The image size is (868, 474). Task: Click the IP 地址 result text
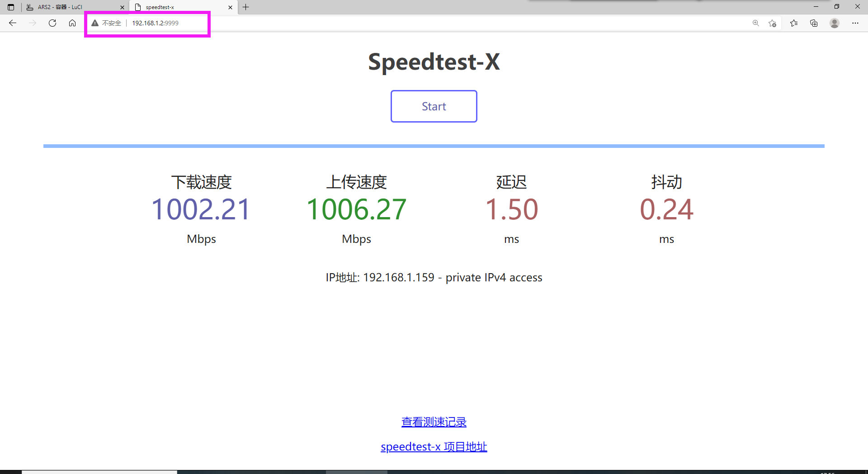pos(434,277)
